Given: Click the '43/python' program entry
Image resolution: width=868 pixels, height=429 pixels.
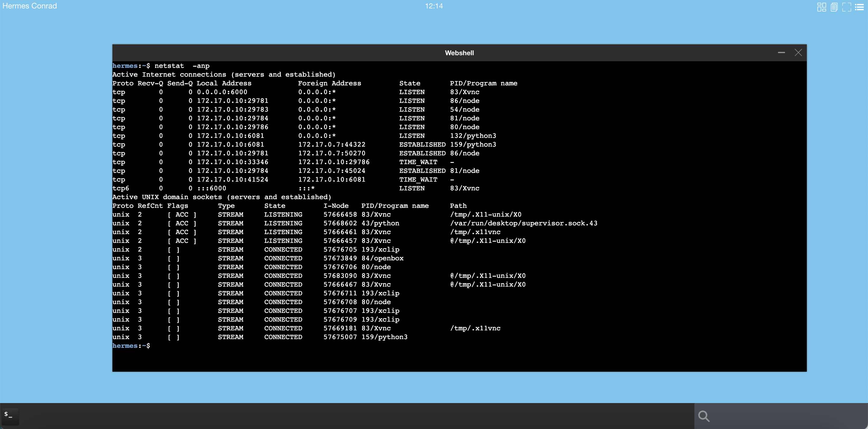Looking at the screenshot, I should (380, 224).
